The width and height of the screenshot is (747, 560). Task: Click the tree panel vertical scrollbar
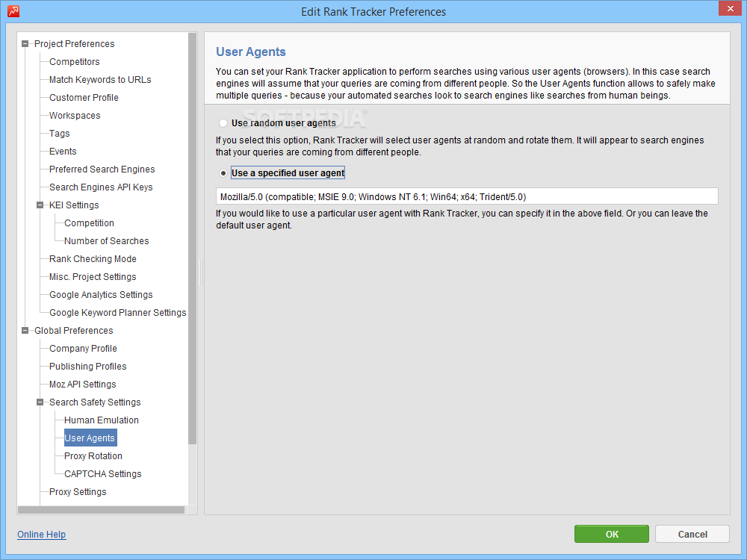193,238
